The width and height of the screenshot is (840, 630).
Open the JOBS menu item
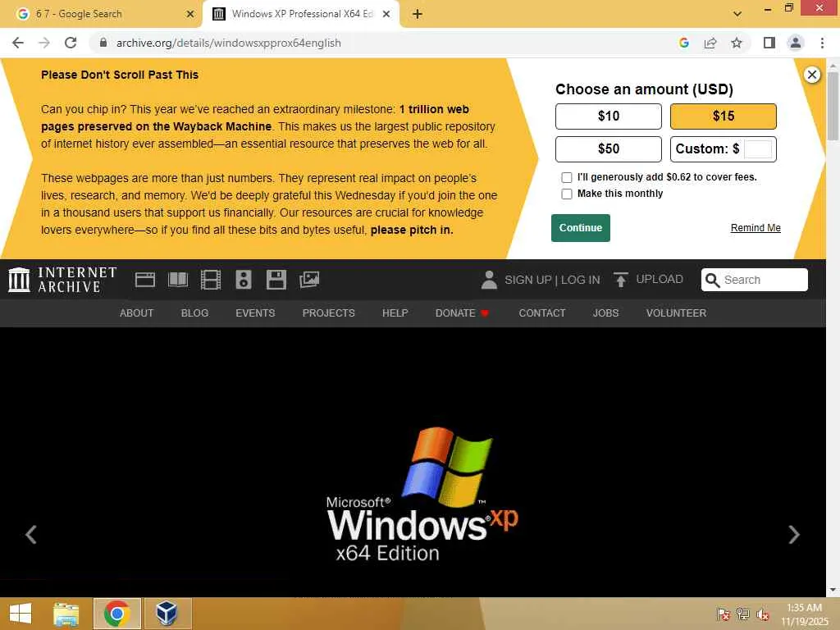pyautogui.click(x=605, y=313)
